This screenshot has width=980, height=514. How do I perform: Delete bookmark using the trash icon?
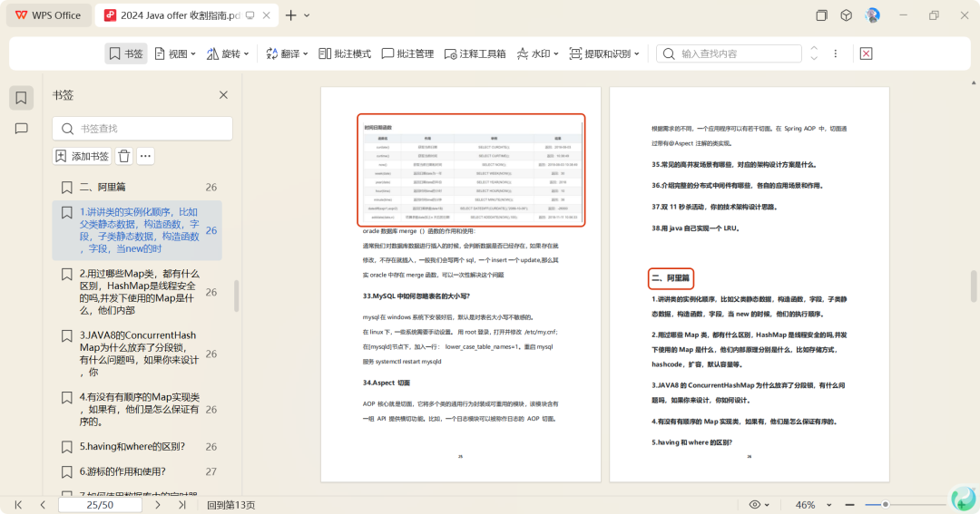pyautogui.click(x=124, y=156)
